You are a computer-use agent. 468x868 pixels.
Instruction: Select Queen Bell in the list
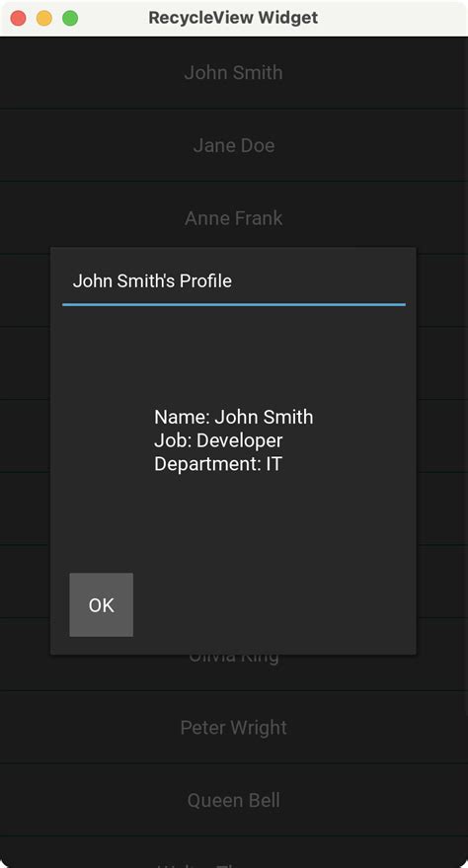(234, 800)
